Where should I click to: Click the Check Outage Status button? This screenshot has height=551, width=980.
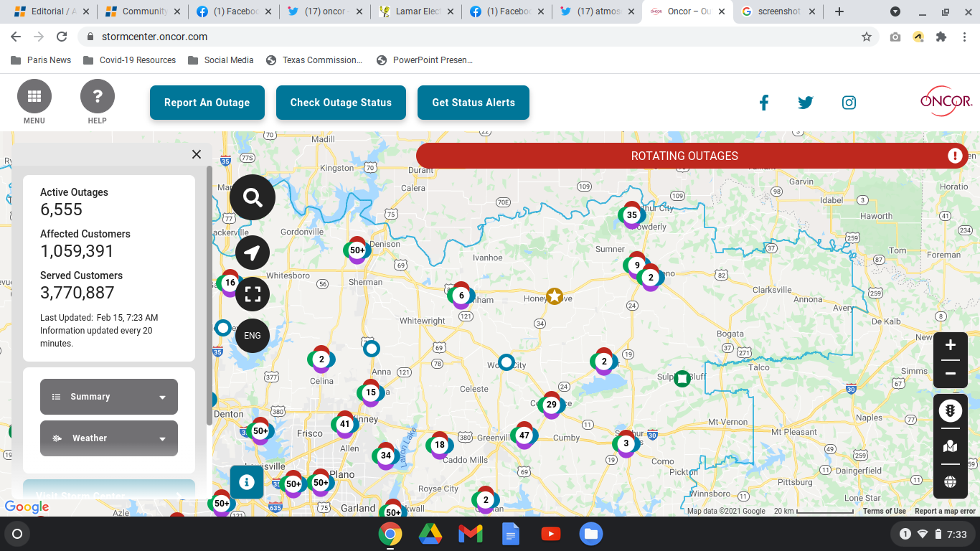pyautogui.click(x=341, y=103)
